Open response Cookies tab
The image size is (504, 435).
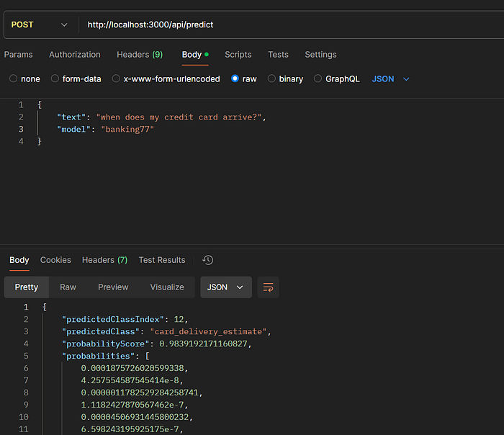click(x=55, y=260)
